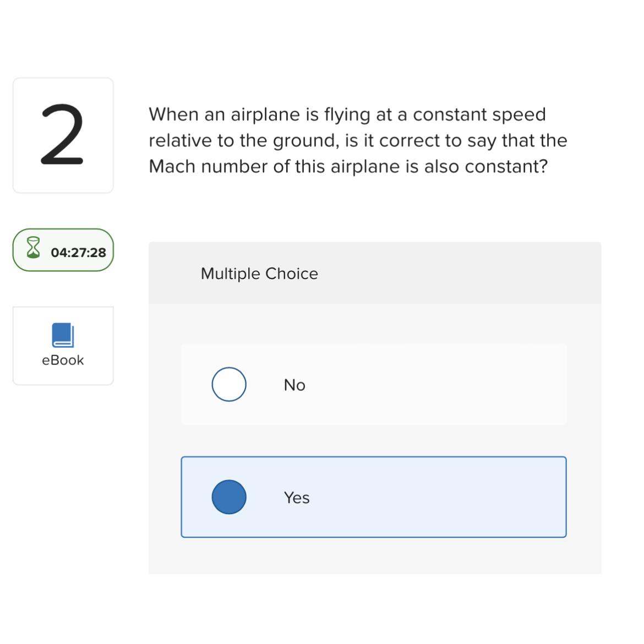The height and width of the screenshot is (644, 644).
Task: Click the empty circle beside No
Action: 229,384
